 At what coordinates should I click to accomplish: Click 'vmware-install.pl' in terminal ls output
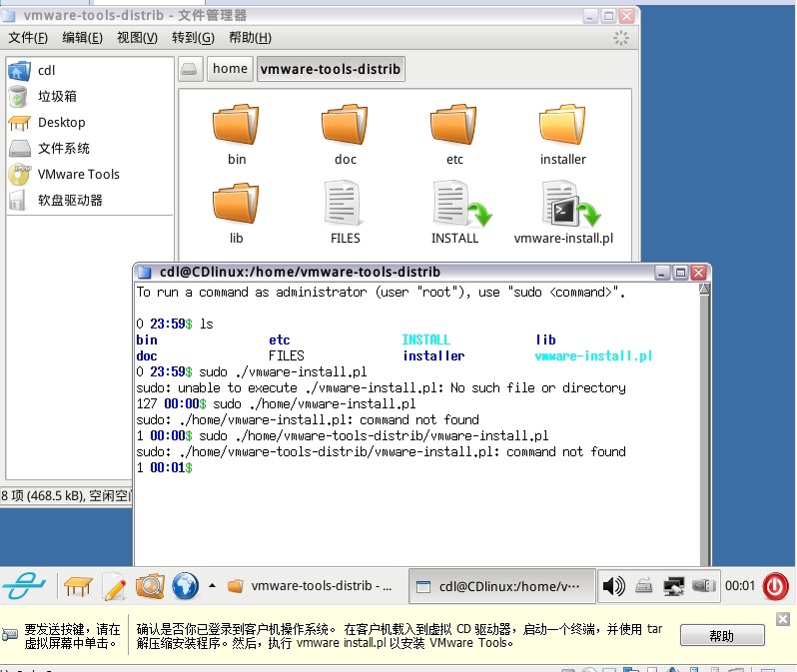point(593,355)
